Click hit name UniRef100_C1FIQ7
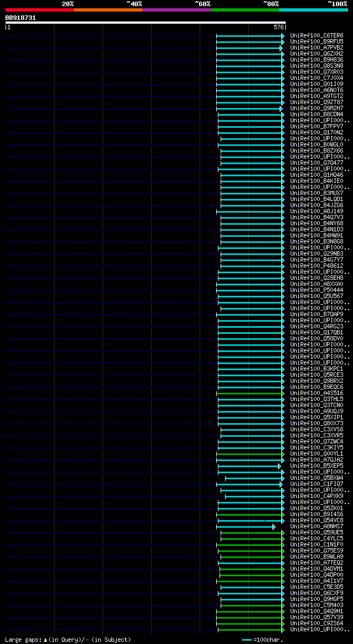This screenshot has width=353, height=644. pyautogui.click(x=317, y=484)
